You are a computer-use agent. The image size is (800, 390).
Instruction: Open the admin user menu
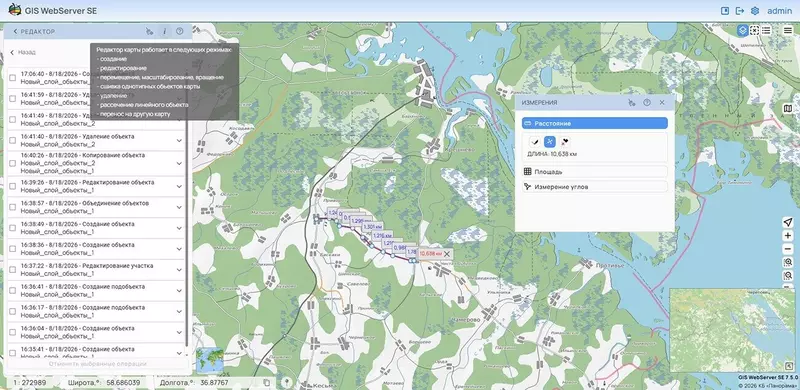pos(780,11)
